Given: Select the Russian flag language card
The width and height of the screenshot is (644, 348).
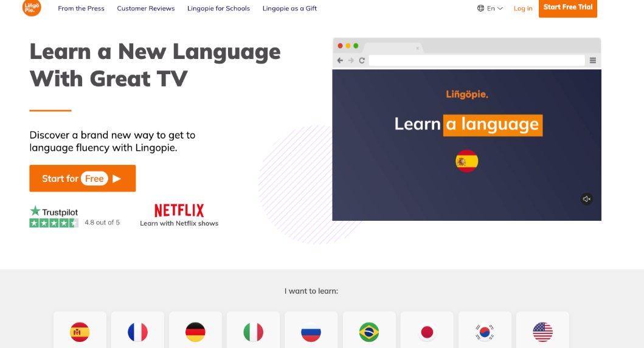Looking at the screenshot, I should pos(311,332).
